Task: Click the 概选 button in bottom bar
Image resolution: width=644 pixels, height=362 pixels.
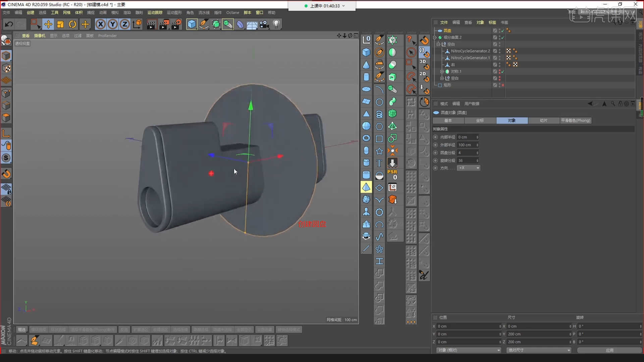Action: pos(22,330)
